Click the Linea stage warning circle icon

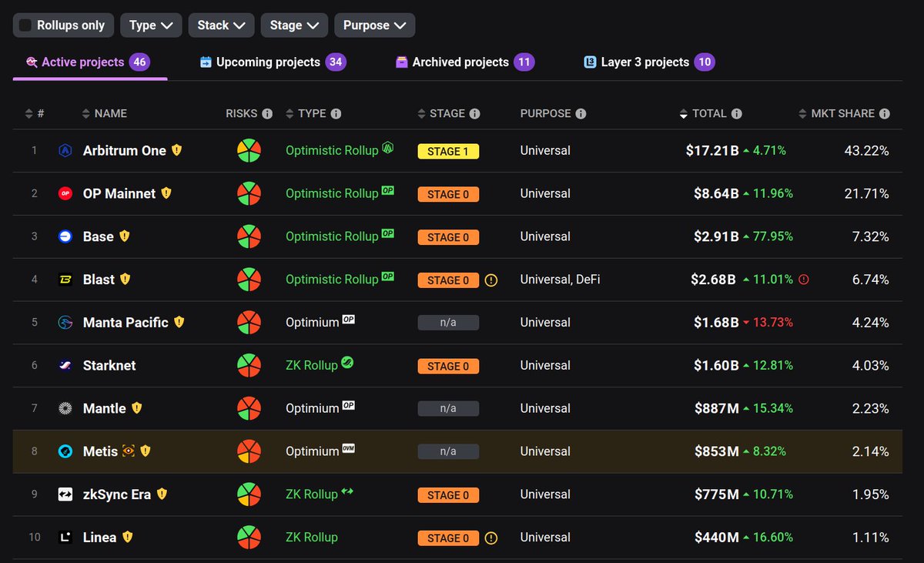pos(491,538)
